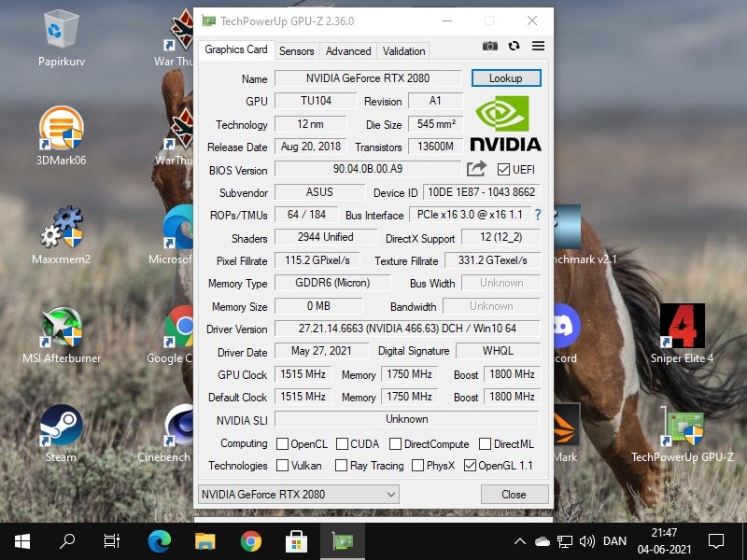Select the TechPowerUp GPU-Z desktop shortcut
The height and width of the screenshot is (560, 747).
click(683, 434)
